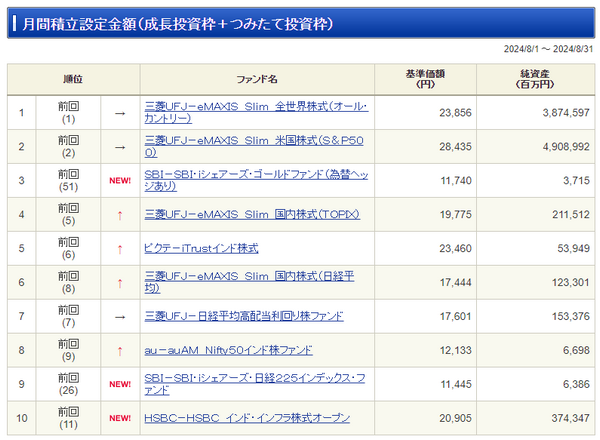
Task: Click the 基準価額(円) column header
Action: 426,79
